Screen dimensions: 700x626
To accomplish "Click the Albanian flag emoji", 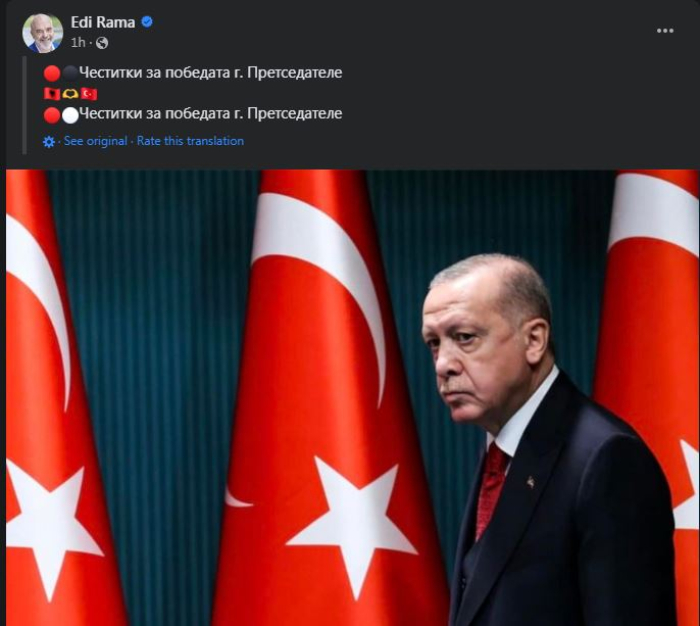I will point(52,94).
